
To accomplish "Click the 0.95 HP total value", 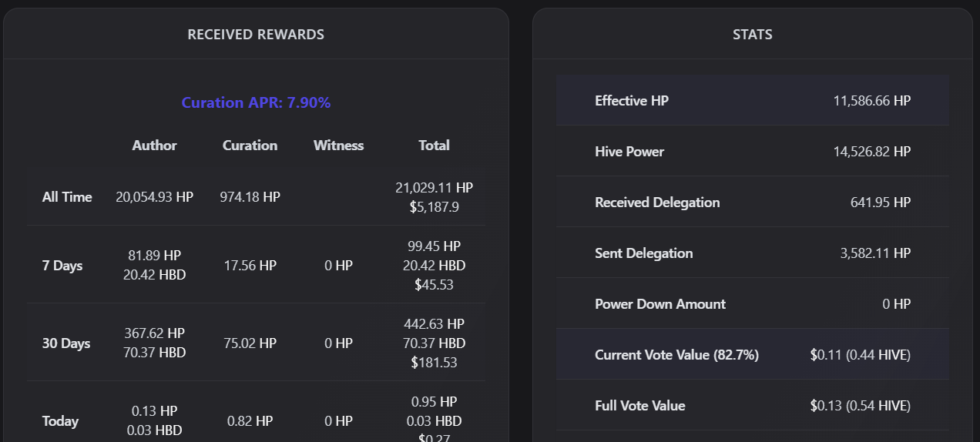I will (434, 402).
